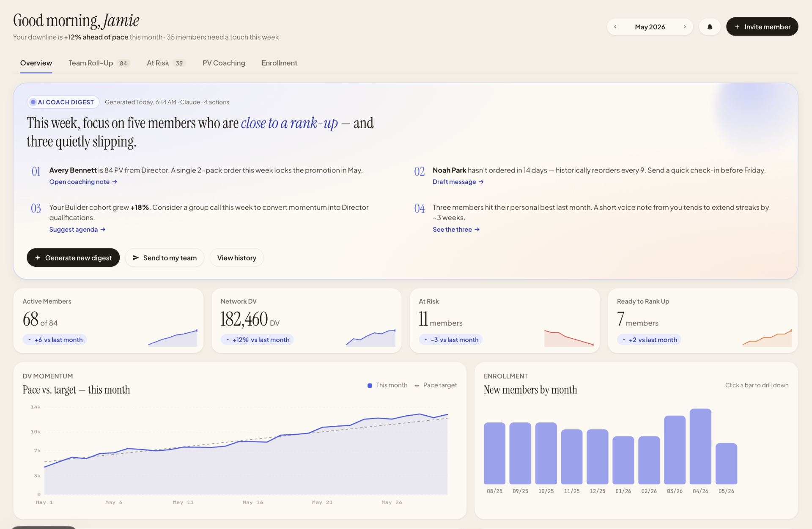This screenshot has height=529, width=812.
Task: Click the Pace vs. target chart heading
Action: click(76, 390)
